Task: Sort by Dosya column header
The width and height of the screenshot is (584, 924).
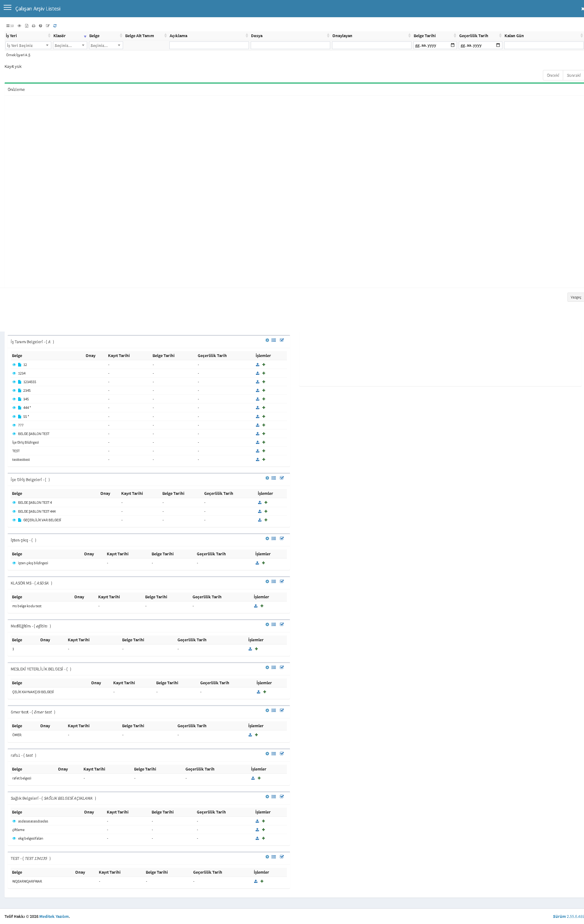Action: click(x=290, y=36)
